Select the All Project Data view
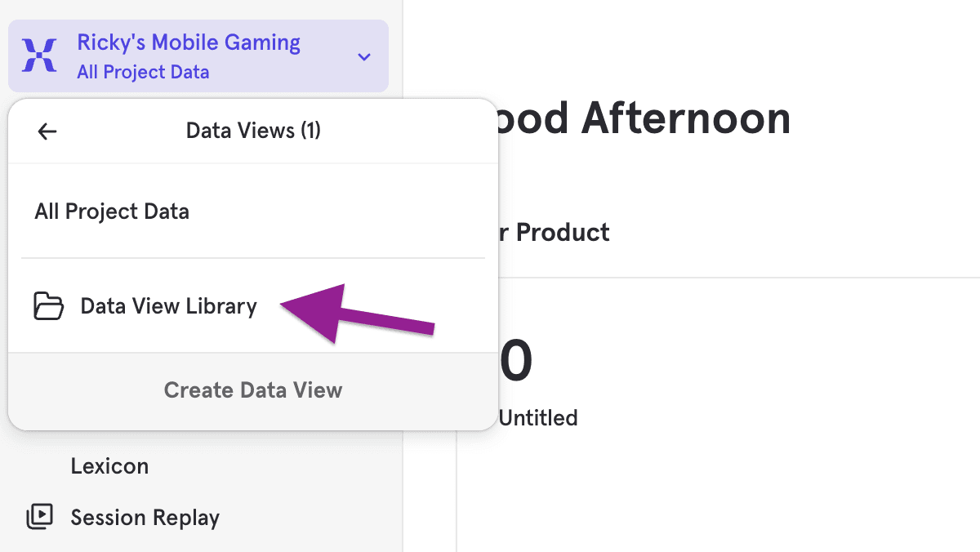 pyautogui.click(x=112, y=211)
